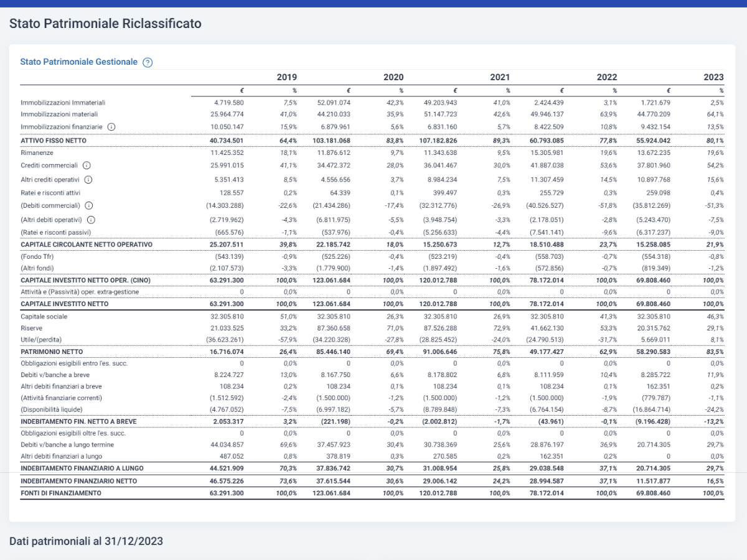Select the 2023 column header
This screenshot has width=747, height=560.
click(713, 77)
